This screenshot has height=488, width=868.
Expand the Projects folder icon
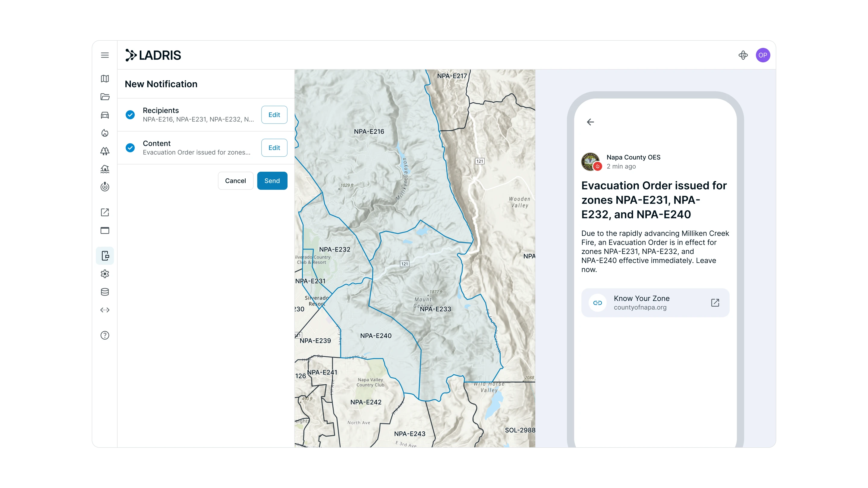[105, 97]
